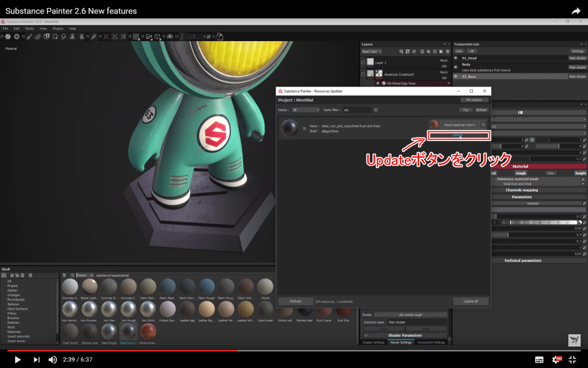Viewport: 588px width, 368px height.
Task: Switch to the TextureSet Settings tab
Action: coord(431,342)
